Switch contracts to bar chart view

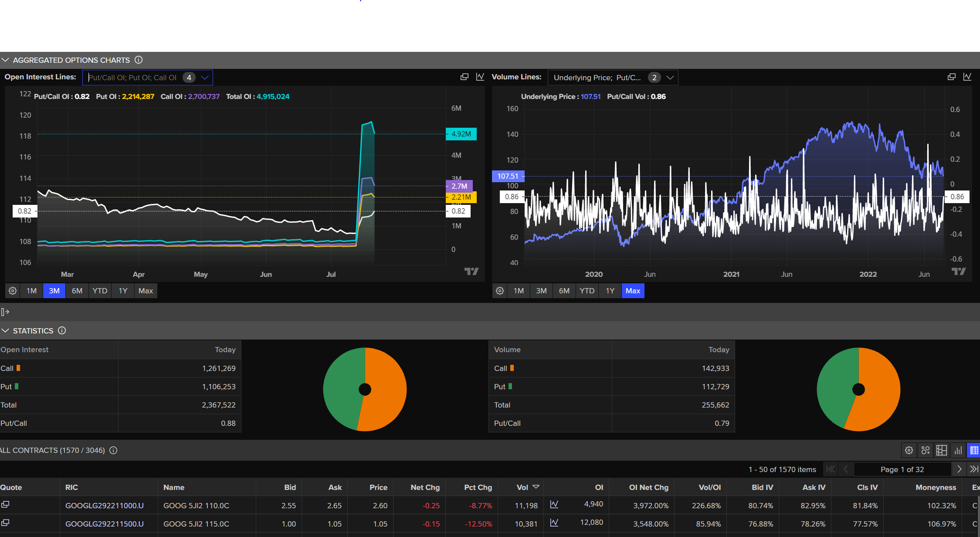tap(958, 450)
